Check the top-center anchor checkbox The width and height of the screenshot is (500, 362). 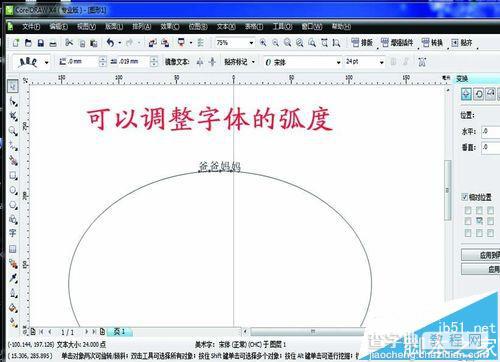(479, 210)
